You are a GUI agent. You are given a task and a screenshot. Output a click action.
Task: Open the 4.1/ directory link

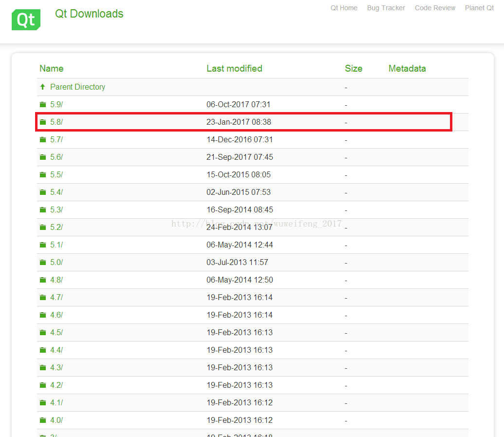click(x=56, y=402)
